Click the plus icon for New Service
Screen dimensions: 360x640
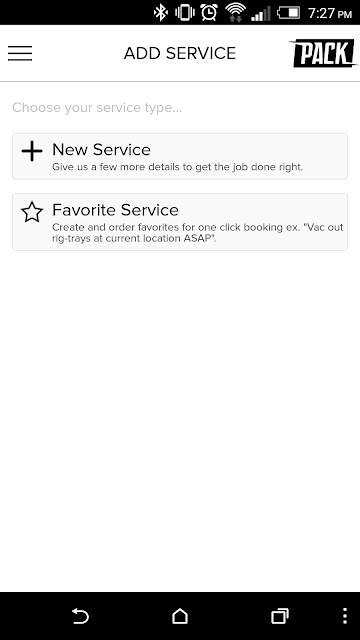tap(32, 151)
